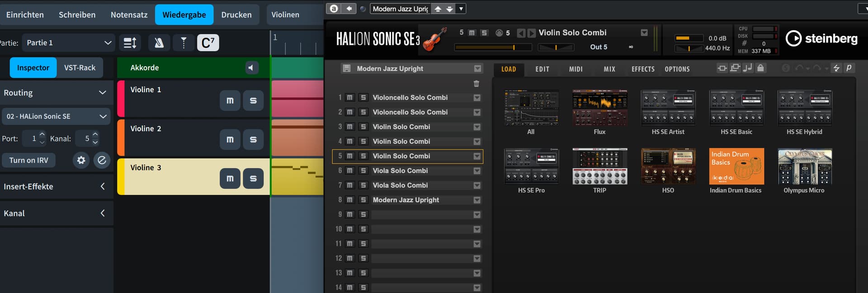
Task: Click the track height zoom icon
Action: (130, 43)
